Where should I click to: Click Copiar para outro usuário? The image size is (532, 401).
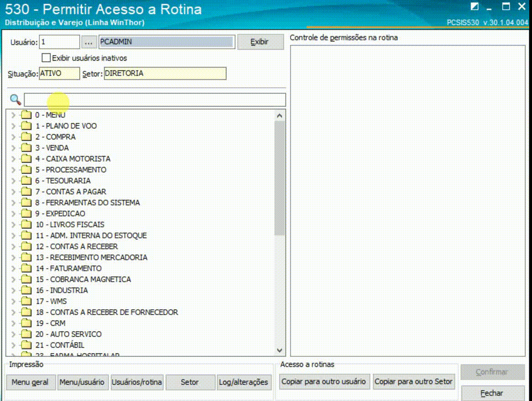pyautogui.click(x=323, y=382)
